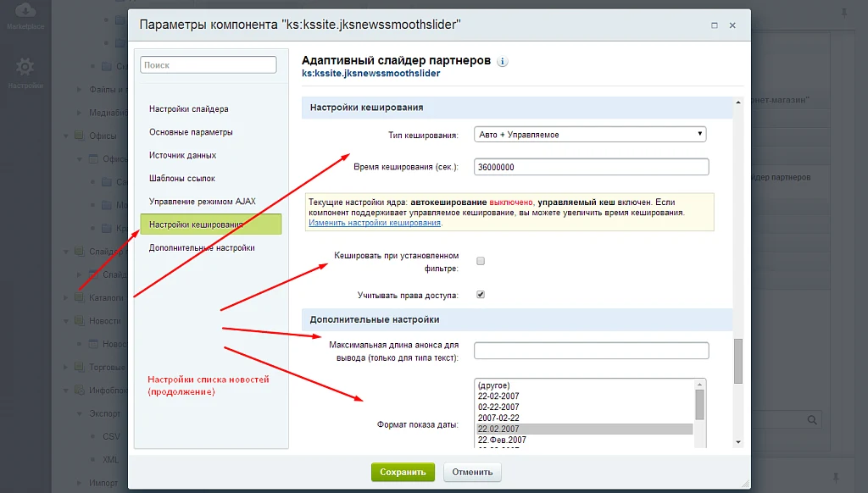Uncheck 'Учитывать права доступа' checkbox
The image size is (868, 493).
481,295
